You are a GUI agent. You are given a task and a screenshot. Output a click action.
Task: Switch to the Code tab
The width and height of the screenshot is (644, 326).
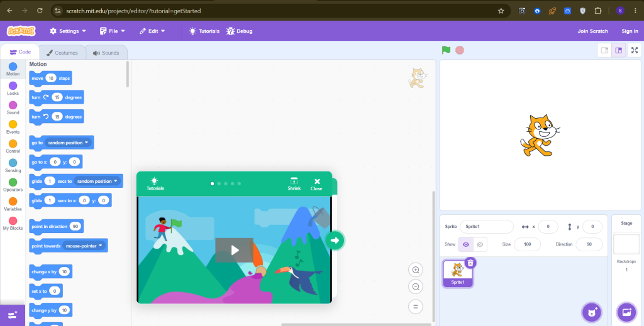click(20, 52)
